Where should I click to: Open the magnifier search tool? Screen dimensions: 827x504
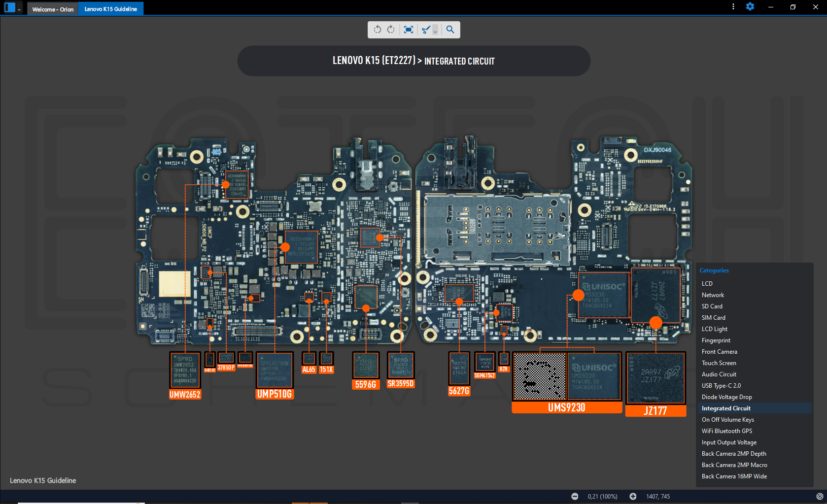point(450,30)
